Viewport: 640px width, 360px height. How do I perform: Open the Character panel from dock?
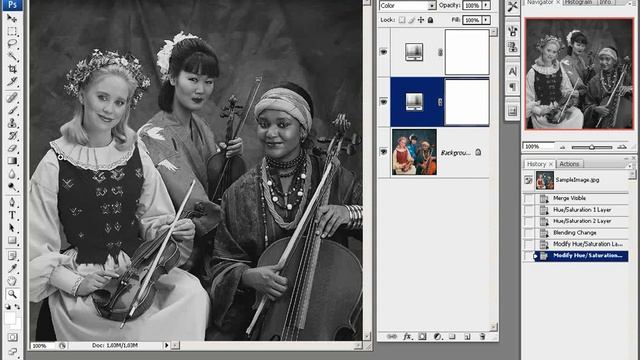tap(512, 71)
